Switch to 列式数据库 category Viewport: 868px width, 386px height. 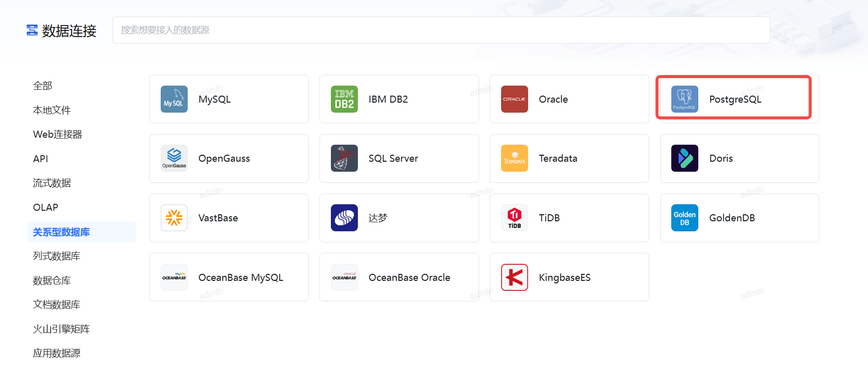[x=57, y=256]
